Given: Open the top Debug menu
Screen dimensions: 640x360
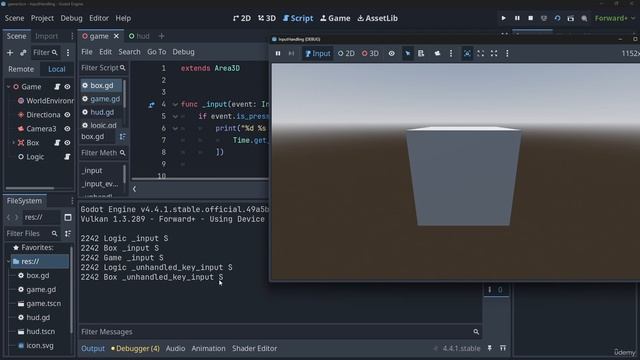Looking at the screenshot, I should click(x=71, y=18).
